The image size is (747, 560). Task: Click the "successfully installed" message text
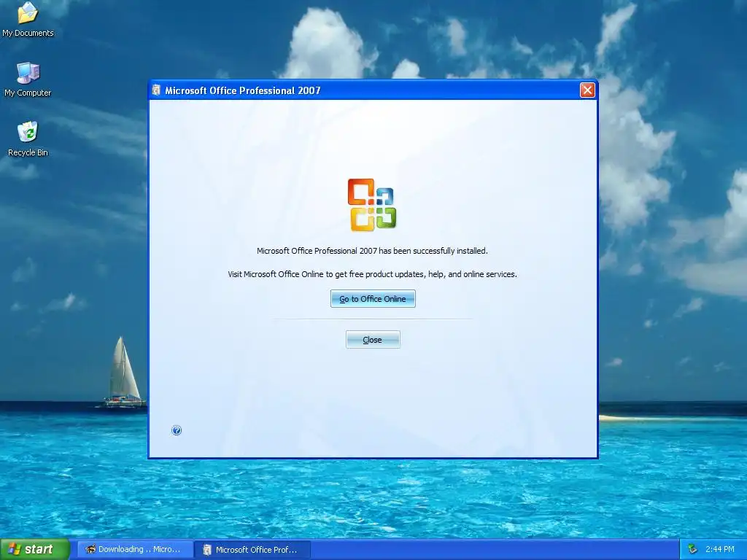pos(372,251)
